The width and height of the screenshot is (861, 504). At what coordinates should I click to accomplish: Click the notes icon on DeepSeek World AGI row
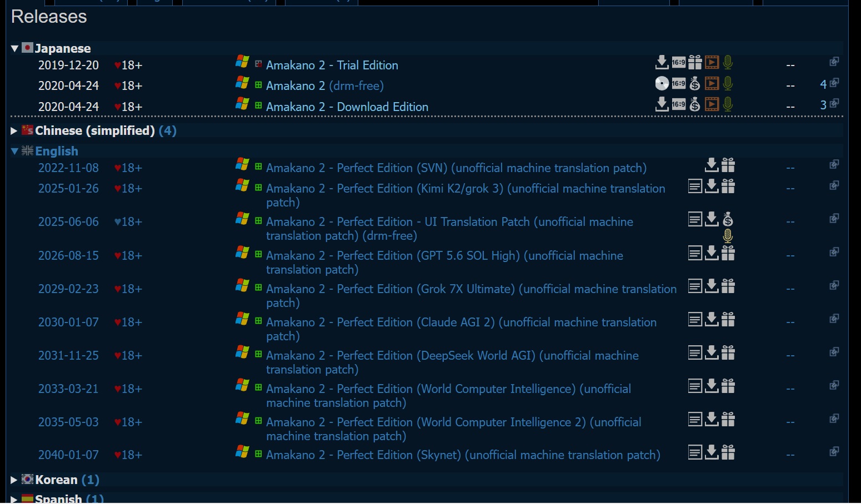(x=695, y=352)
